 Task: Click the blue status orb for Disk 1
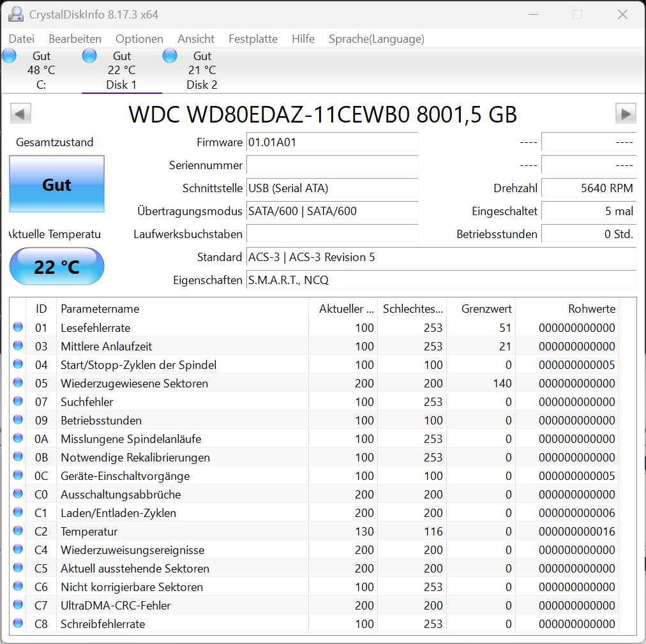[x=89, y=56]
